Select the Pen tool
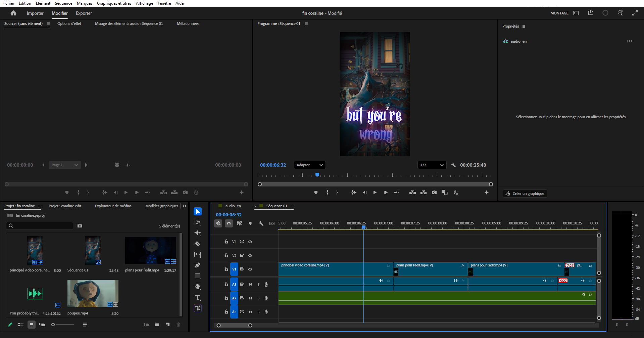Screen dimensions: 644x338 click(198, 265)
